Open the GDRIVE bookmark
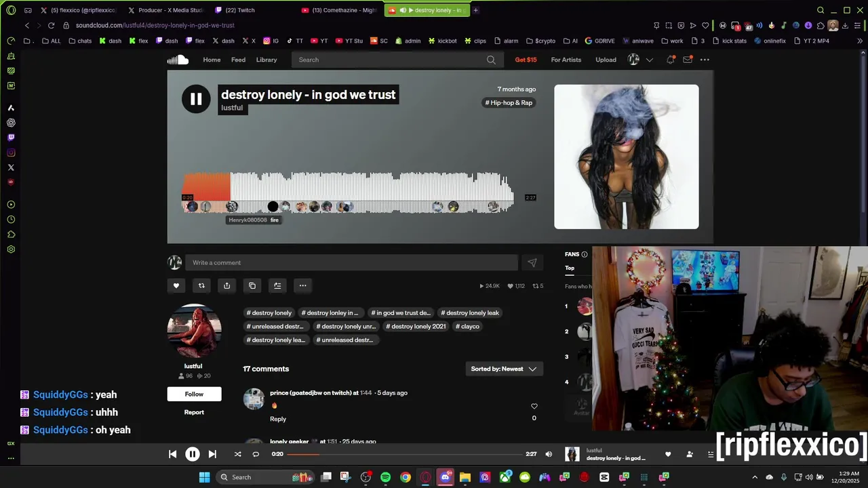This screenshot has width=868, height=488. pyautogui.click(x=600, y=41)
